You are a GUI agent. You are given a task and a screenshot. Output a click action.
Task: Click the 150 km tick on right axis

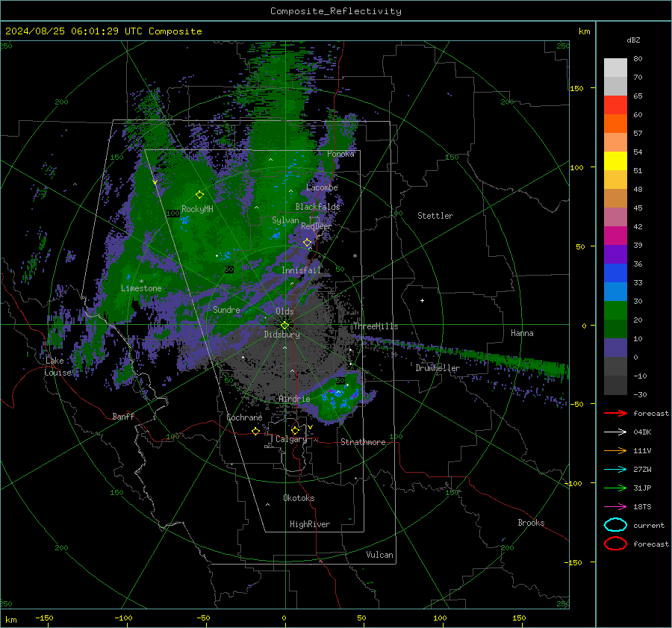576,88
